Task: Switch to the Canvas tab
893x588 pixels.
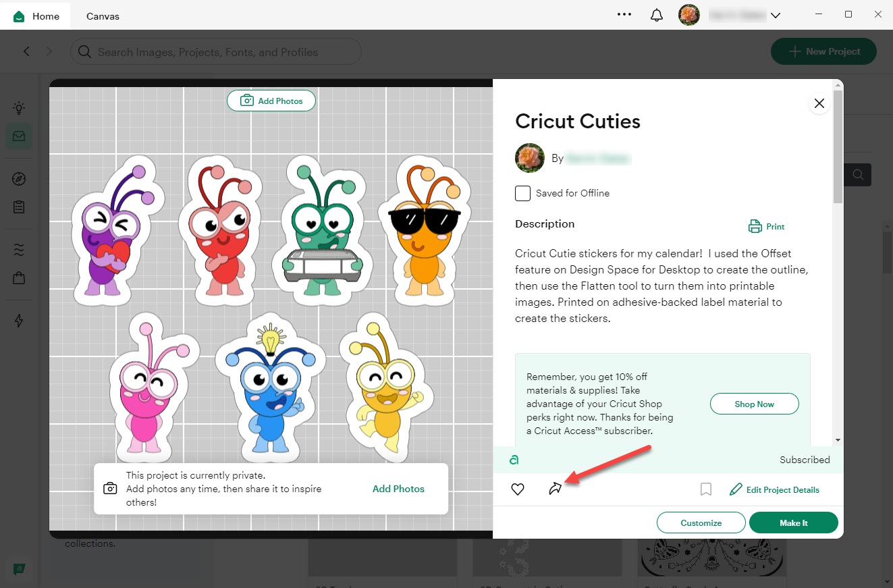Action: (x=103, y=16)
